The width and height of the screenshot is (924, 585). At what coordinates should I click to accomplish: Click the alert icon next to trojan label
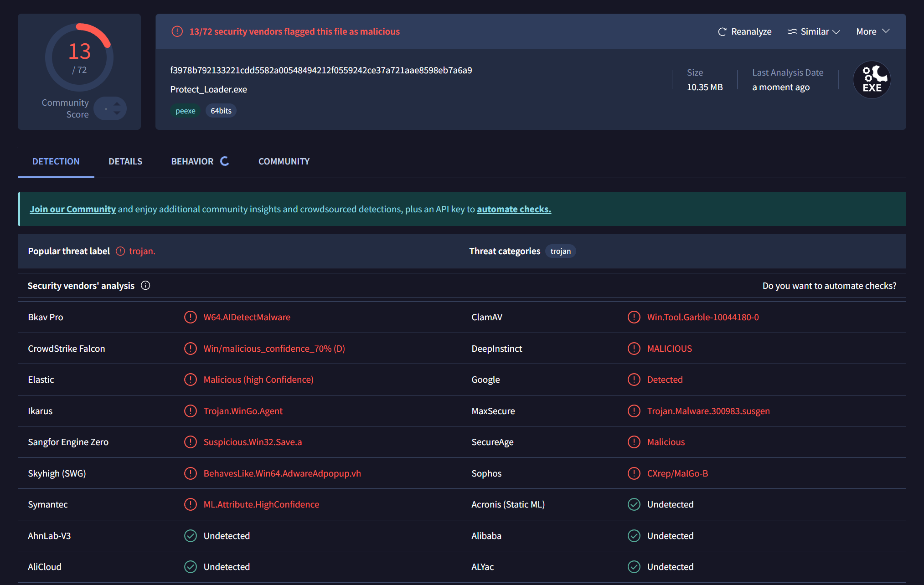120,251
